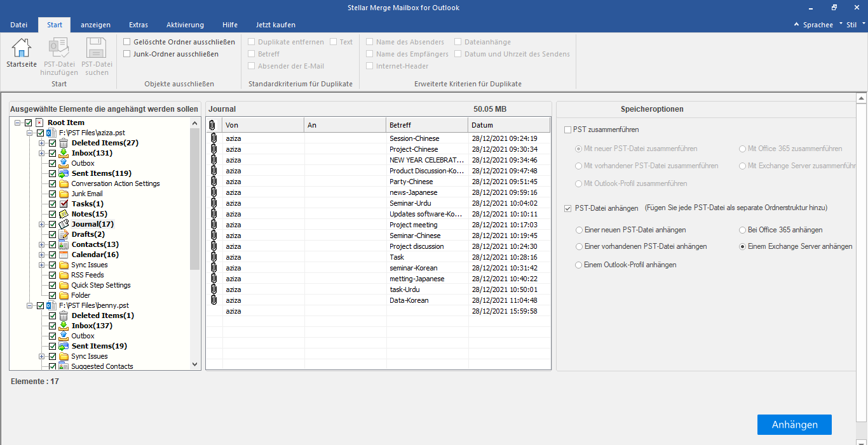Click the Anhängen button

click(x=794, y=425)
